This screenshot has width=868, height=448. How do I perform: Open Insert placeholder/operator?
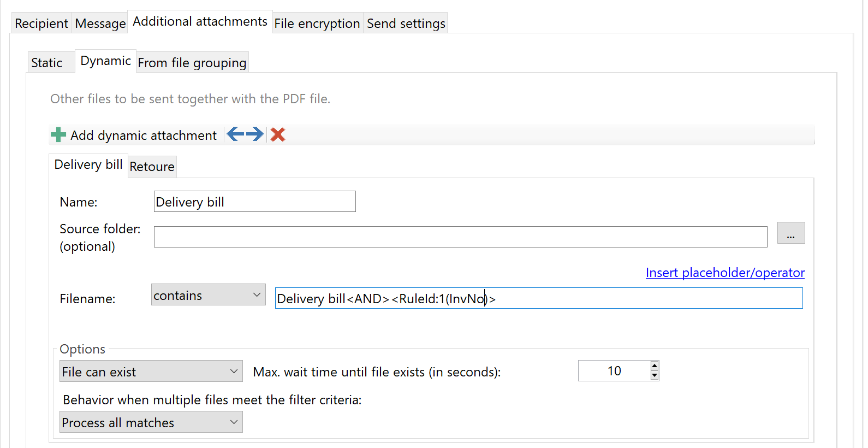pyautogui.click(x=724, y=272)
